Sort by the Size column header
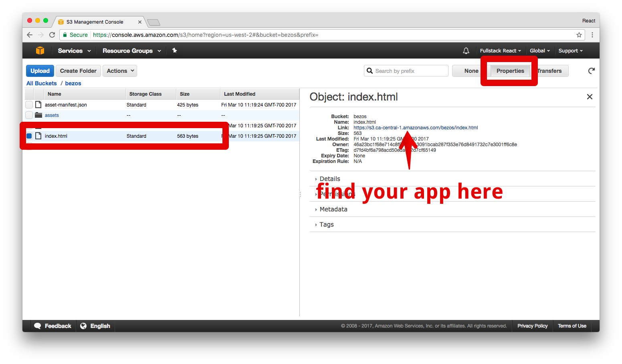This screenshot has width=622, height=364. (198, 94)
